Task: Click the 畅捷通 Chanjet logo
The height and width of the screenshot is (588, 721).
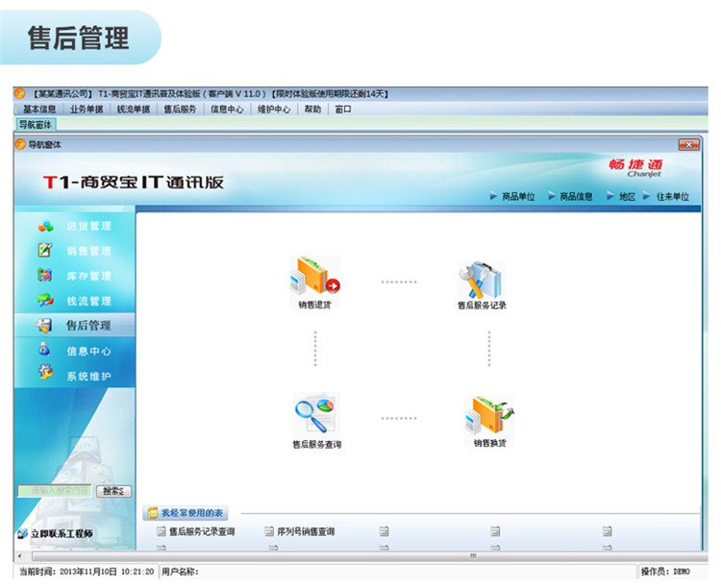Action: (636, 168)
